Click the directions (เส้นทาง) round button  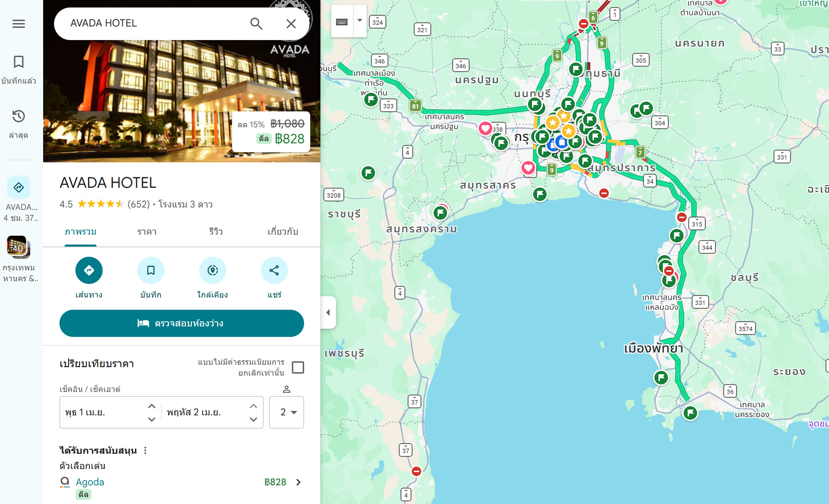89,270
